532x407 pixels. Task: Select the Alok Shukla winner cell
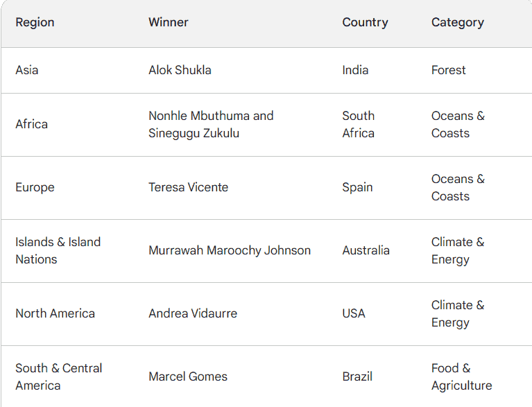coord(180,70)
